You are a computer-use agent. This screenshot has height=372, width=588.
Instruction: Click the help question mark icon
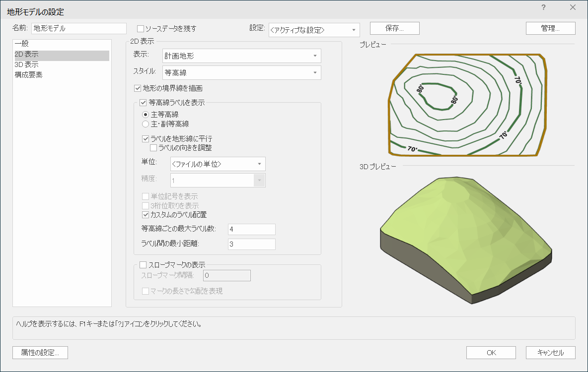point(544,7)
